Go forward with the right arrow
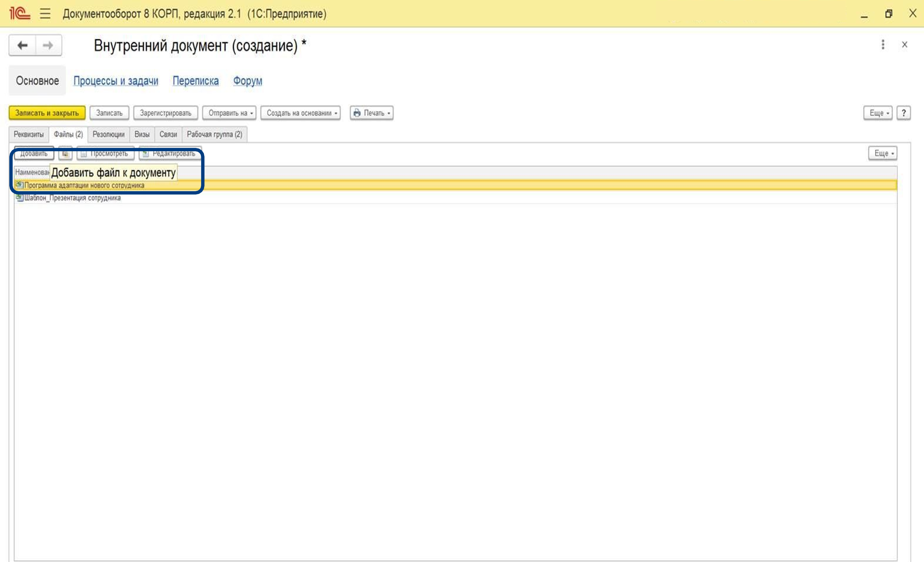924x562 pixels. (48, 45)
